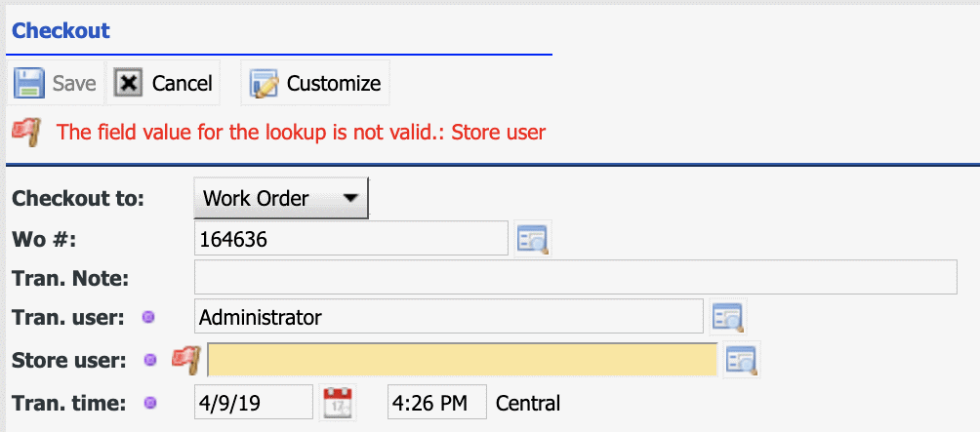Open the Tran. user lookup icon
This screenshot has width=980, height=432.
coord(728,317)
